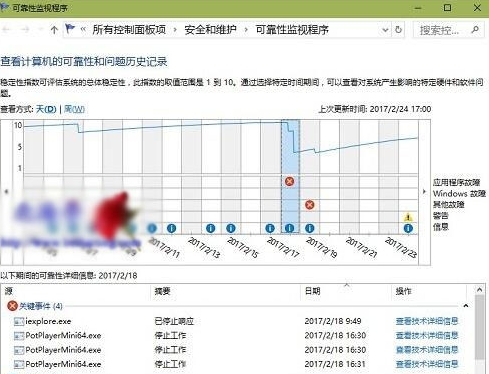Click the refresh icon in the address bar

(398, 30)
